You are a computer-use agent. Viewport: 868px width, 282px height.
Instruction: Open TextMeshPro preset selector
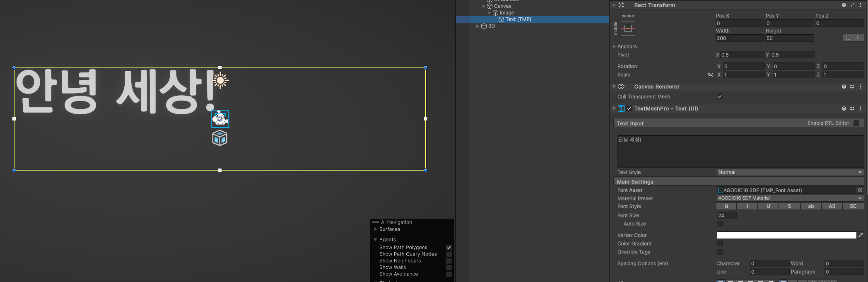[x=852, y=108]
